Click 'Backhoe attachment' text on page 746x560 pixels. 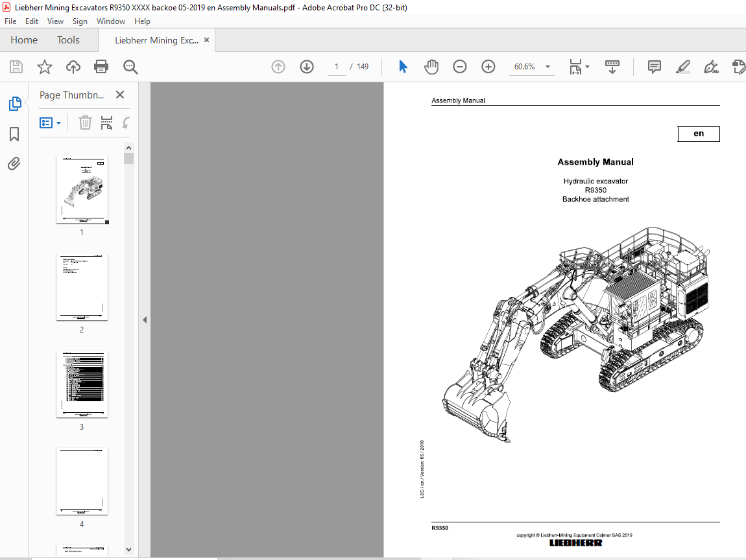(596, 199)
